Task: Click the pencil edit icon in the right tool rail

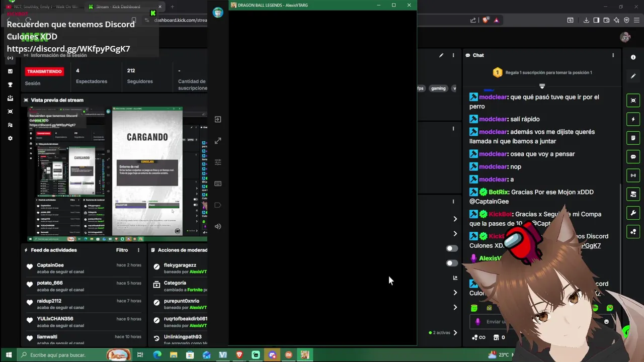Action: tap(633, 76)
